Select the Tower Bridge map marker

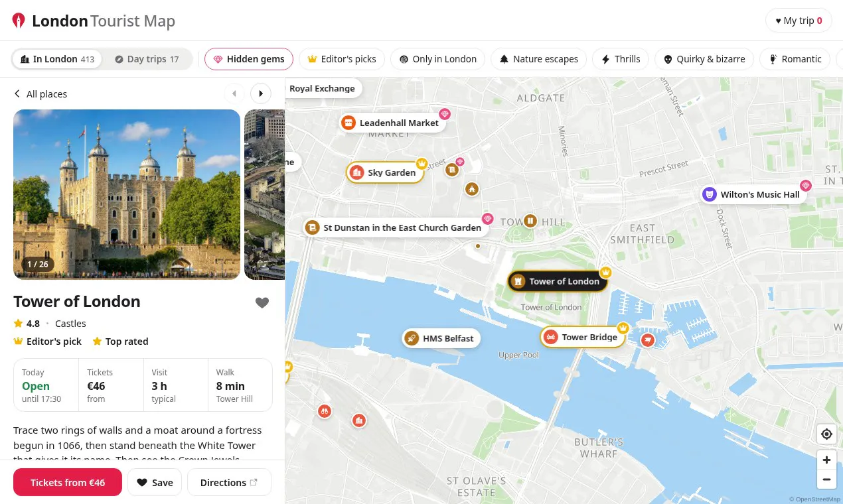point(582,337)
